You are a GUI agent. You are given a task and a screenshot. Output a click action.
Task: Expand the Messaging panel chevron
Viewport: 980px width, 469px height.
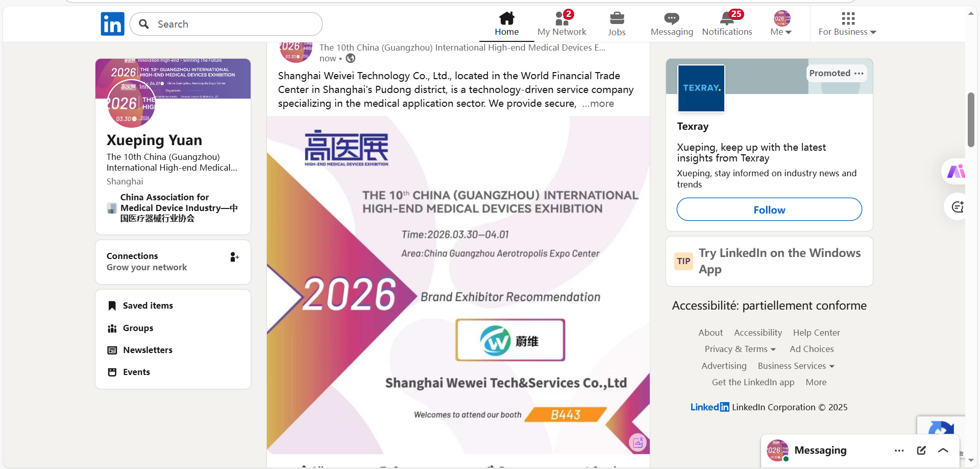click(x=943, y=450)
